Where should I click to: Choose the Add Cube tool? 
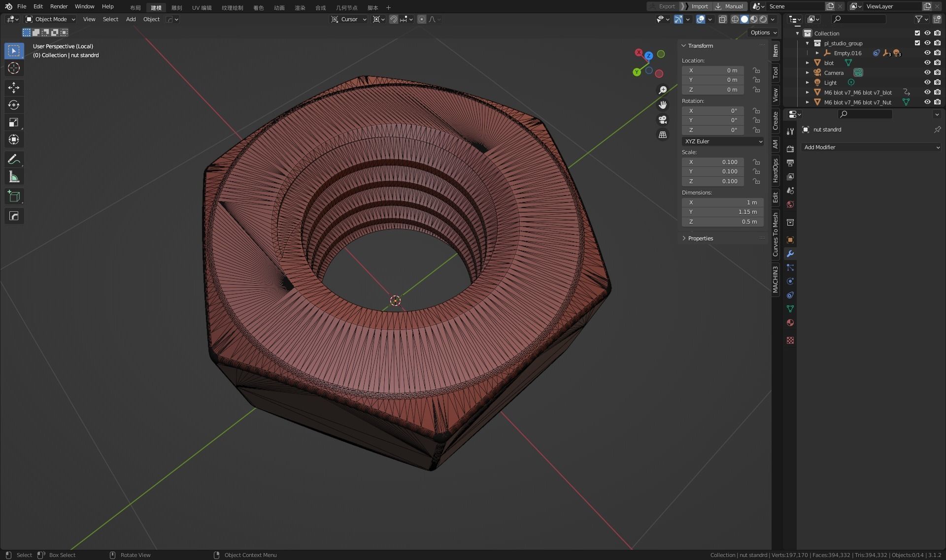14,197
